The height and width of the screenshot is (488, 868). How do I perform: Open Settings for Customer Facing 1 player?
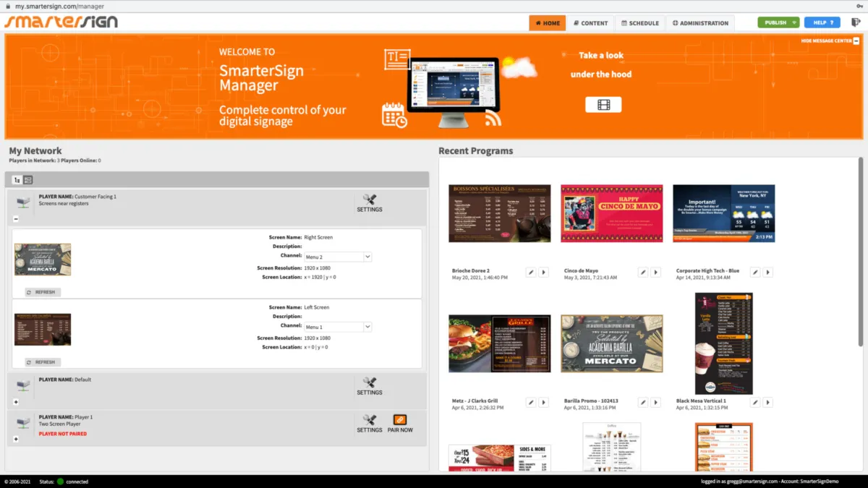[370, 202]
